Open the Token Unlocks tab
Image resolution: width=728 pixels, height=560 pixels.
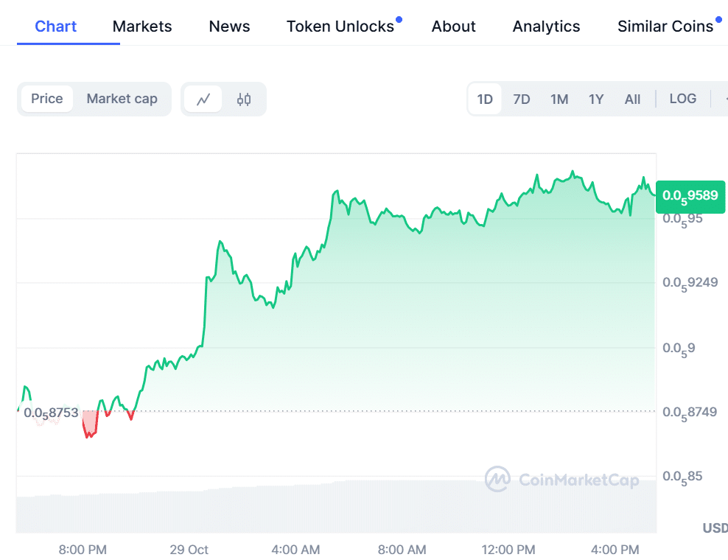340,27
